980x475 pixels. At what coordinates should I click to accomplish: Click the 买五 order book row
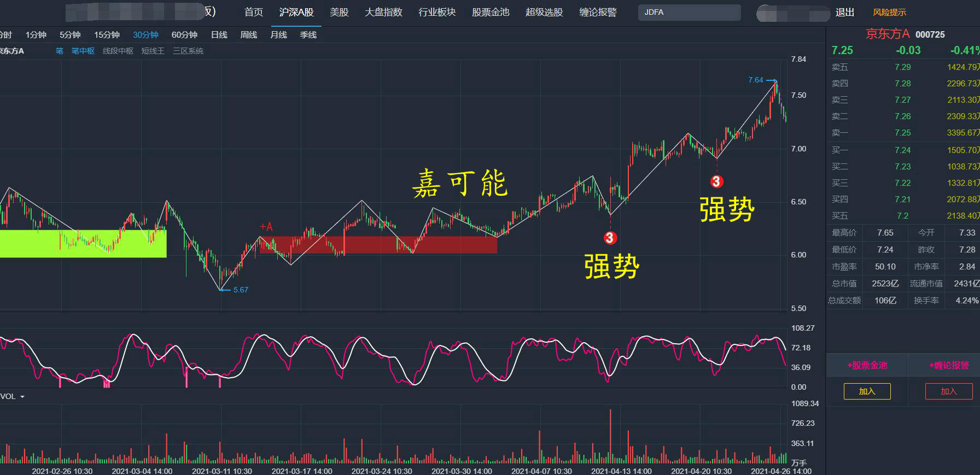click(x=903, y=216)
